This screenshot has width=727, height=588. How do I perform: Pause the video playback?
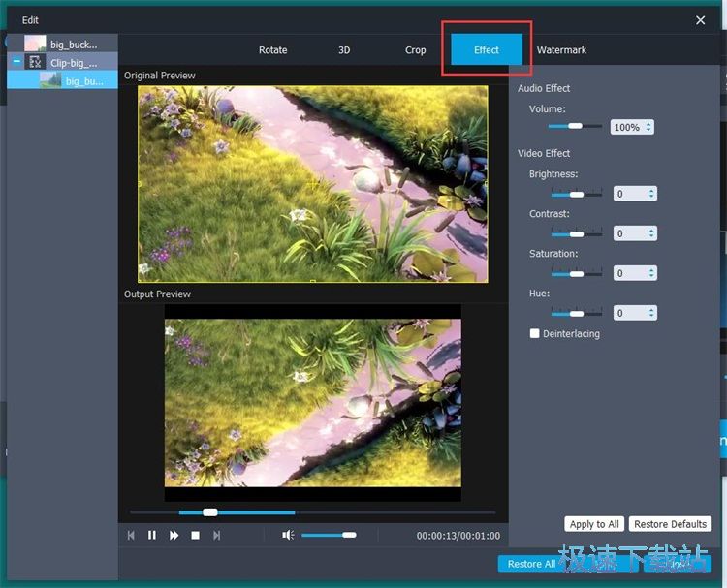tap(152, 535)
